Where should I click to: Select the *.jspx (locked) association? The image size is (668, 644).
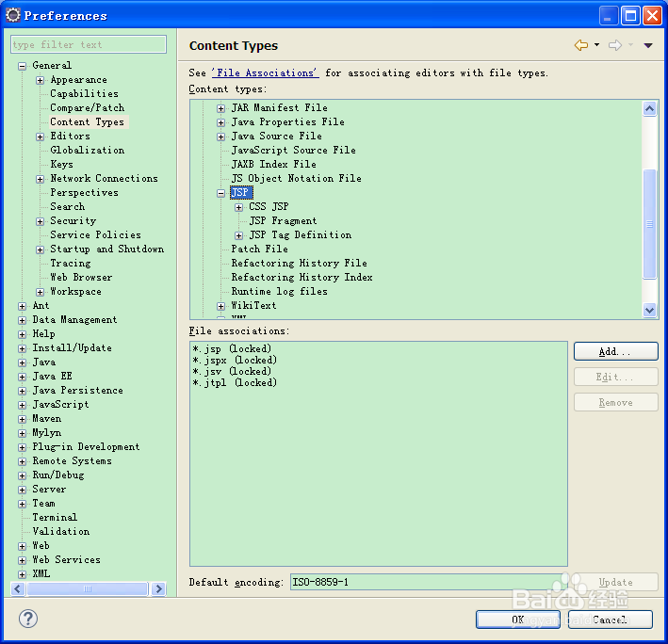pos(235,360)
